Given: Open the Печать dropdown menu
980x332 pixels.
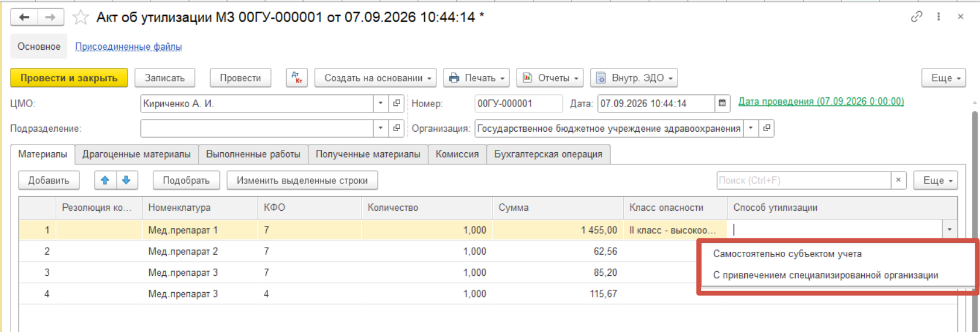Looking at the screenshot, I should click(476, 78).
